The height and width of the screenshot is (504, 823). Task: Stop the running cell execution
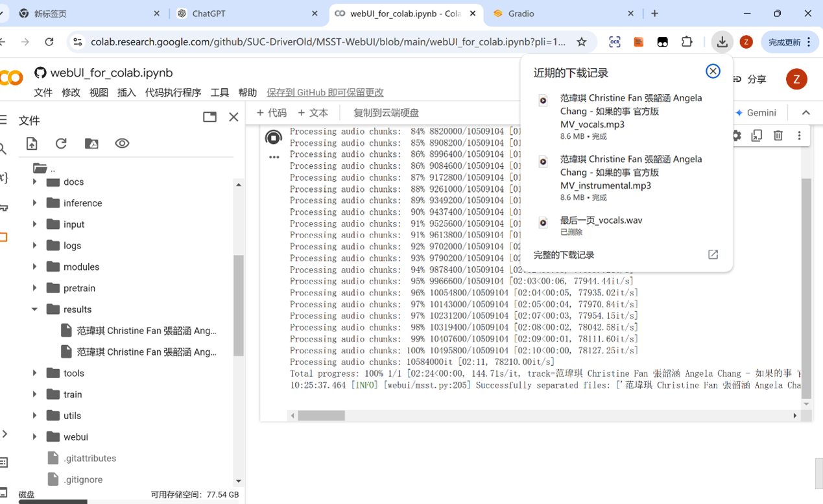tap(274, 138)
